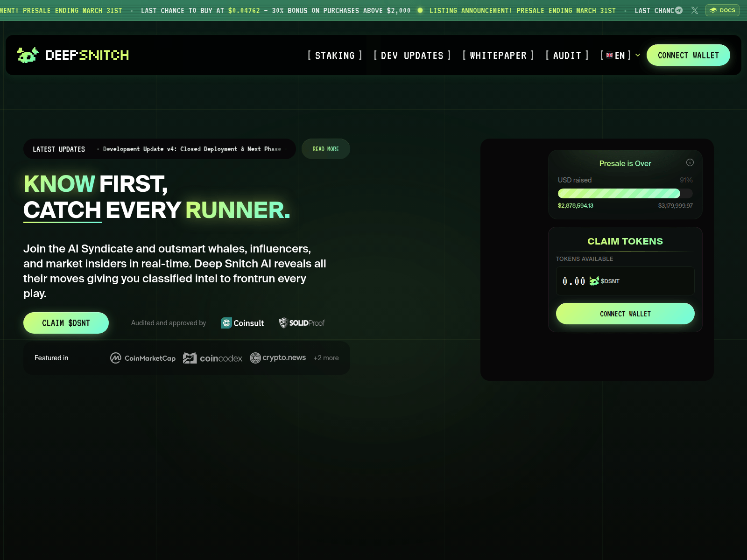Open the Audit menu item
This screenshot has height=560, width=747.
tap(567, 56)
